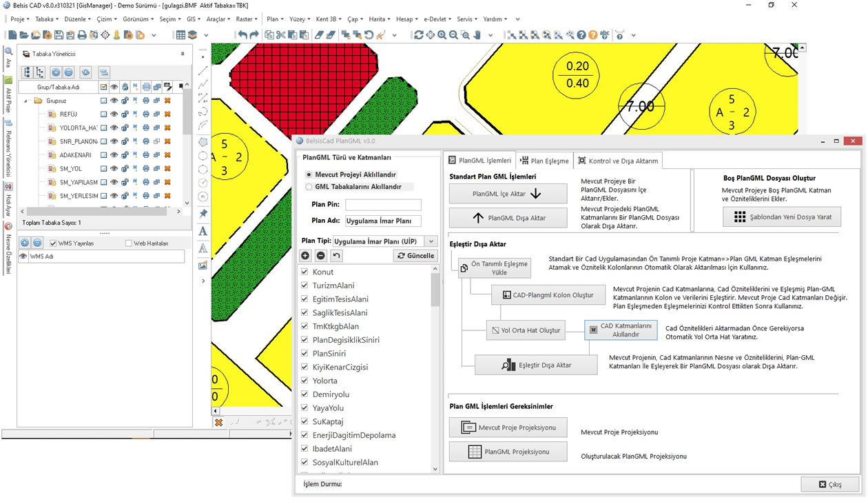Click the redo arrow icon
The height and width of the screenshot is (502, 868).
coord(254,34)
